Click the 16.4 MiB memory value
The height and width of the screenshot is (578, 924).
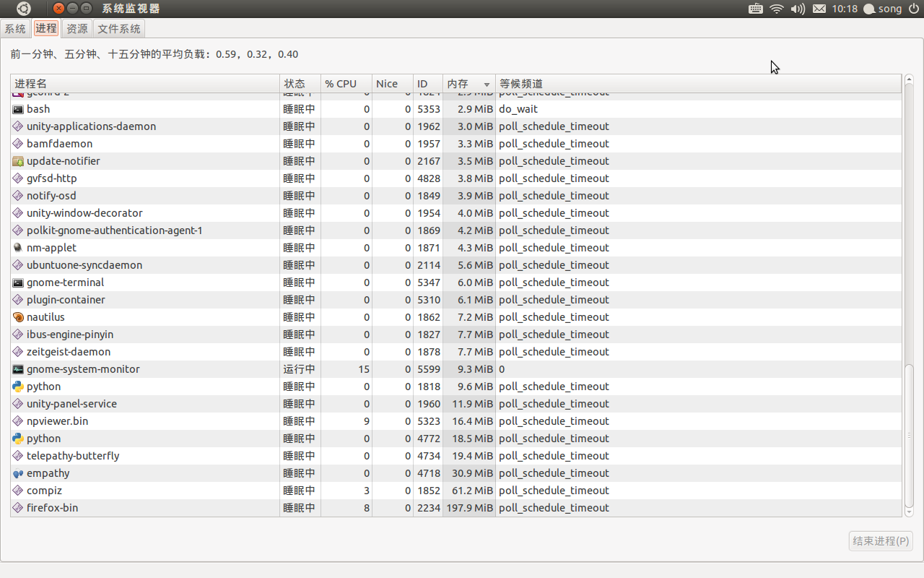pos(473,421)
